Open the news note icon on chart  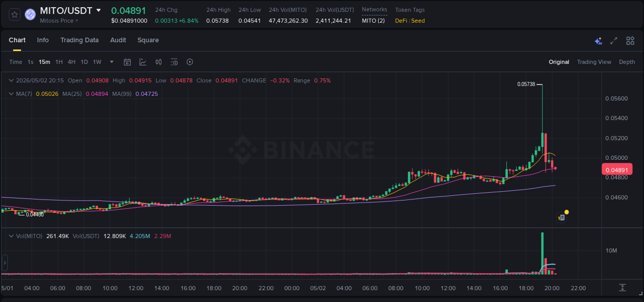coord(562,217)
